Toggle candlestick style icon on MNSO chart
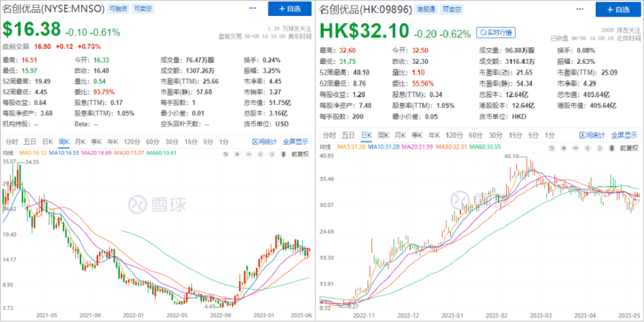The width and height of the screenshot is (644, 322). [283, 154]
